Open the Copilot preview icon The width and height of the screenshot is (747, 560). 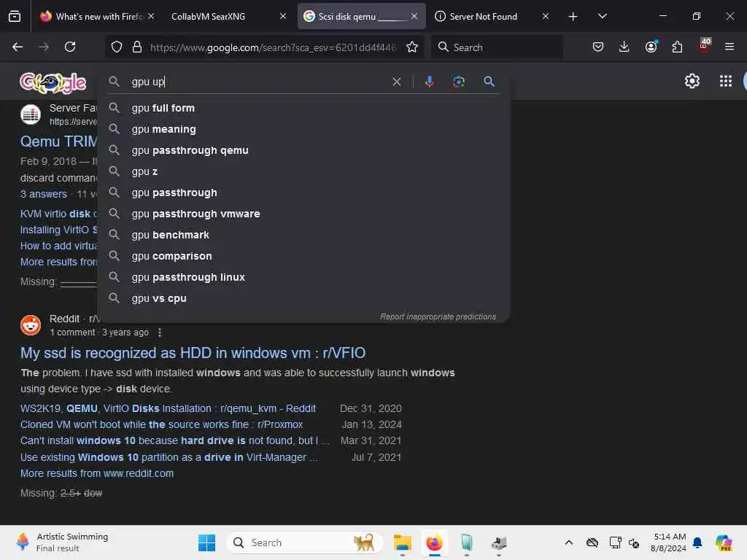tap(724, 542)
